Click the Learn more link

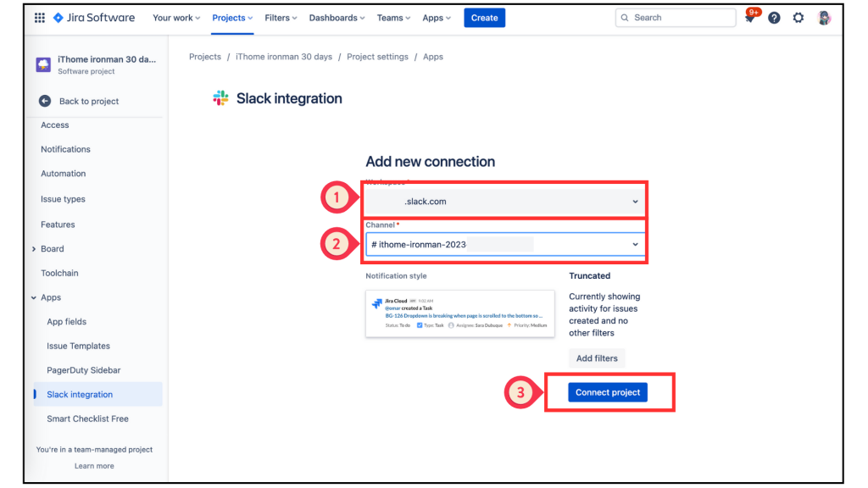tap(94, 466)
